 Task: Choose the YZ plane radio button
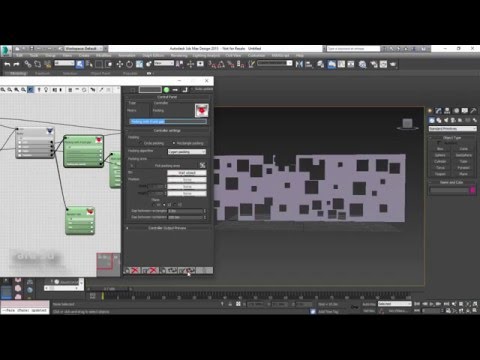(175, 204)
